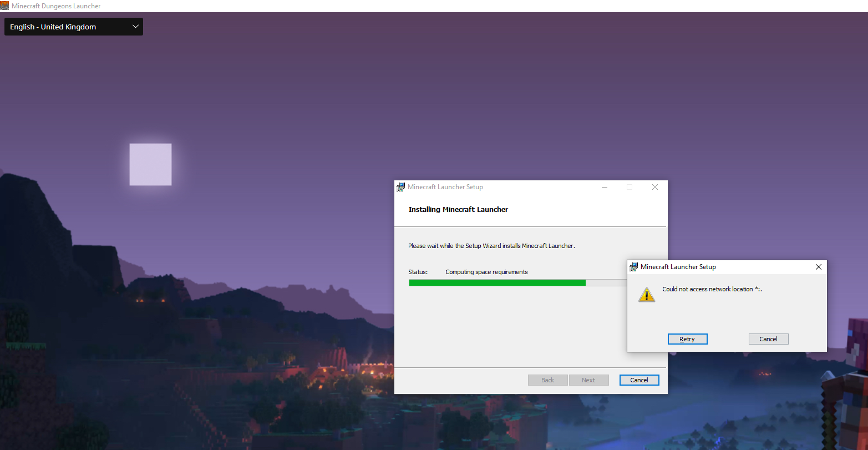Click the Minecraft Dungeons Launcher window title text
This screenshot has width=868, height=450.
(56, 6)
